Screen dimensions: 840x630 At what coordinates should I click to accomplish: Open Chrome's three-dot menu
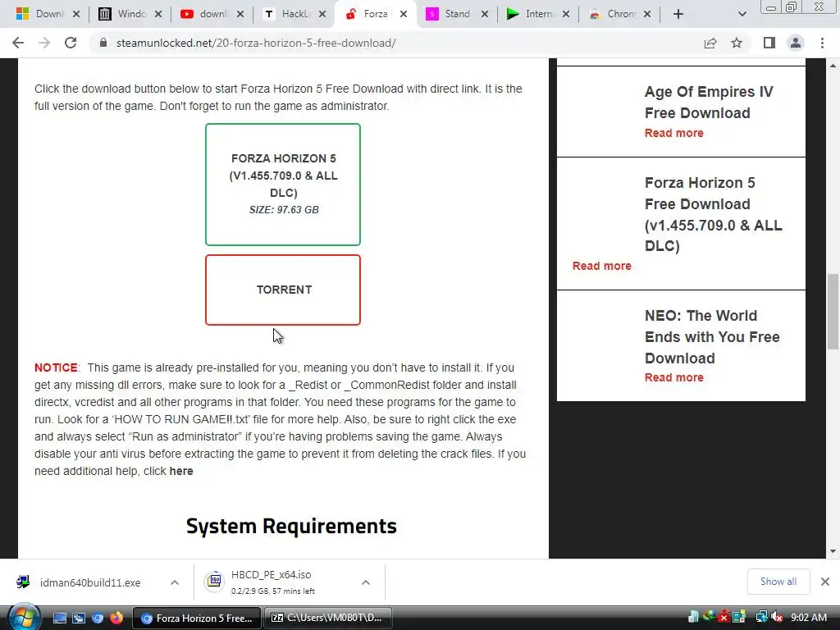point(822,43)
